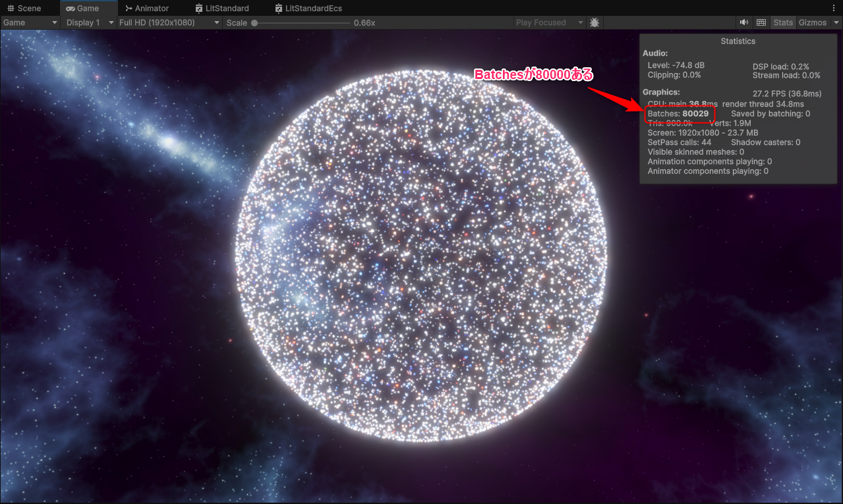The width and height of the screenshot is (843, 504).
Task: Click the LitStandard profiler icon
Action: [198, 8]
